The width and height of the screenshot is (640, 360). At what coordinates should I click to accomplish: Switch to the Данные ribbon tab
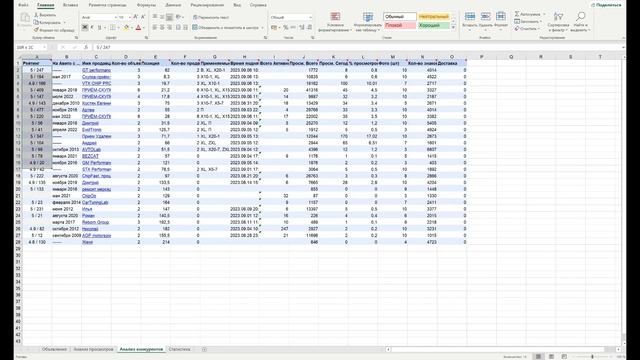pos(173,5)
